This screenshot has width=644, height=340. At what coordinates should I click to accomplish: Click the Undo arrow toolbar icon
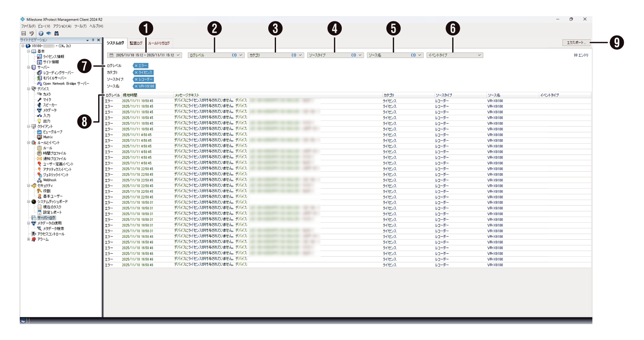click(31, 33)
